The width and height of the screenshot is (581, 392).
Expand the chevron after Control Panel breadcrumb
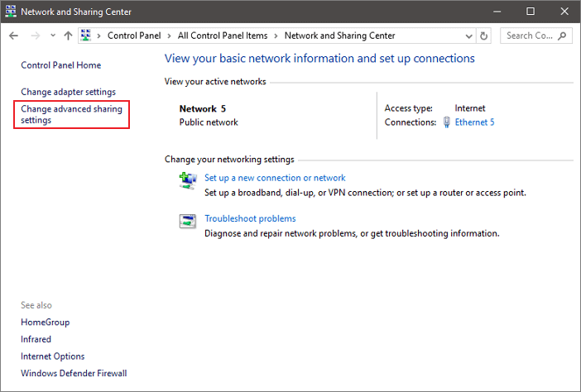tap(170, 36)
